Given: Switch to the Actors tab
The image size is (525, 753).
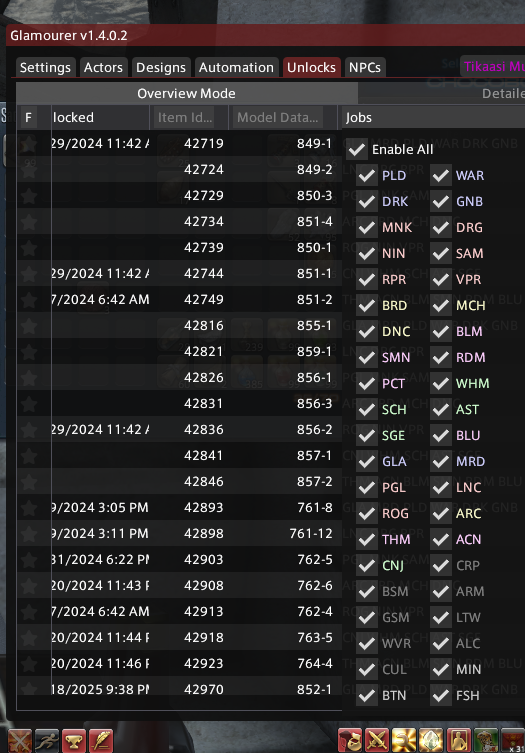Looking at the screenshot, I should pos(103,67).
